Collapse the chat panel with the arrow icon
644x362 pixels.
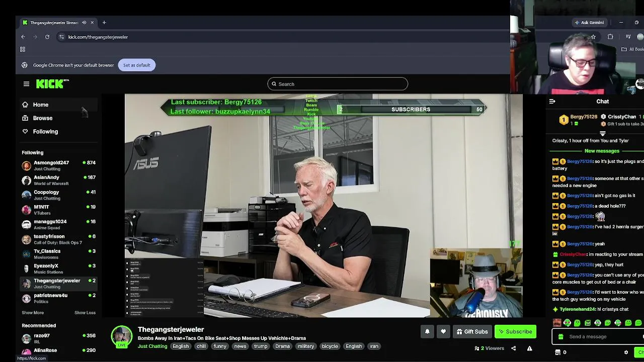552,102
